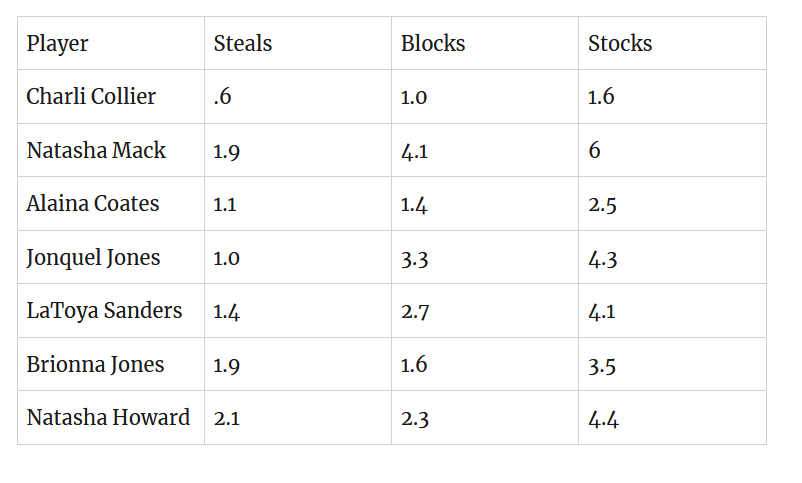Select the LaToya Sanders name cell
This screenshot has height=483, width=802.
pyautogui.click(x=104, y=311)
